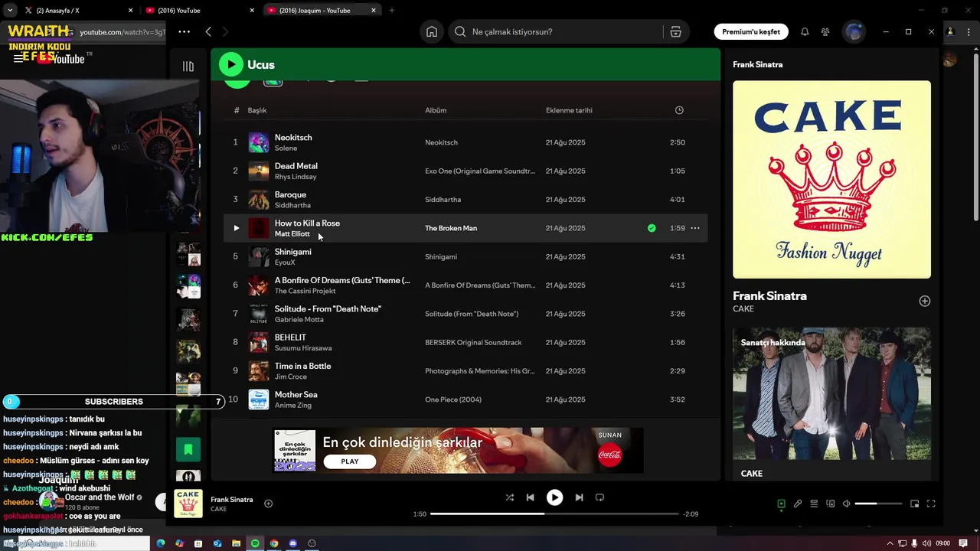Close the (2016) Joaquim tab
980x551 pixels.
pyautogui.click(x=374, y=10)
